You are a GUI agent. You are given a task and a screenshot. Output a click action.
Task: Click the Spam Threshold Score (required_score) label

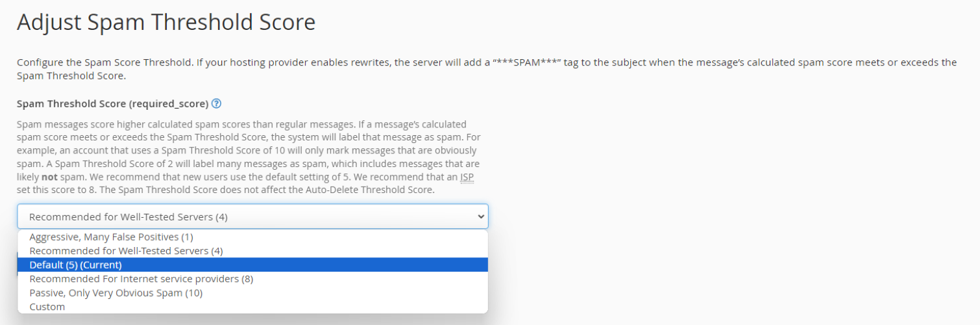(112, 104)
